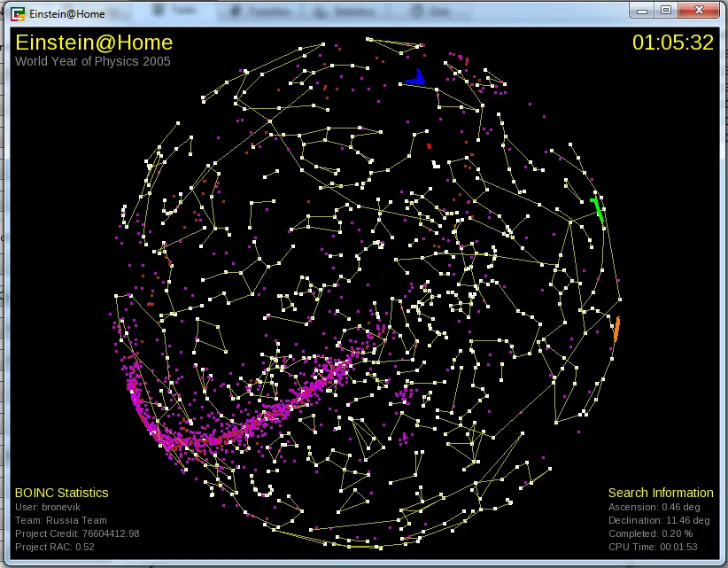728x568 pixels.
Task: Click the 'BOINC Statistics' heading
Action: click(62, 493)
